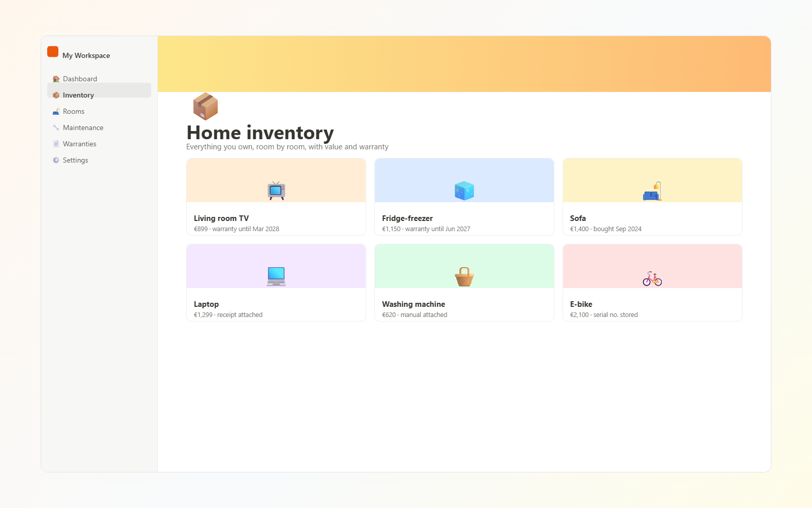
Task: Click the ice cube icon on the Fridge-freezer card
Action: coord(464,191)
